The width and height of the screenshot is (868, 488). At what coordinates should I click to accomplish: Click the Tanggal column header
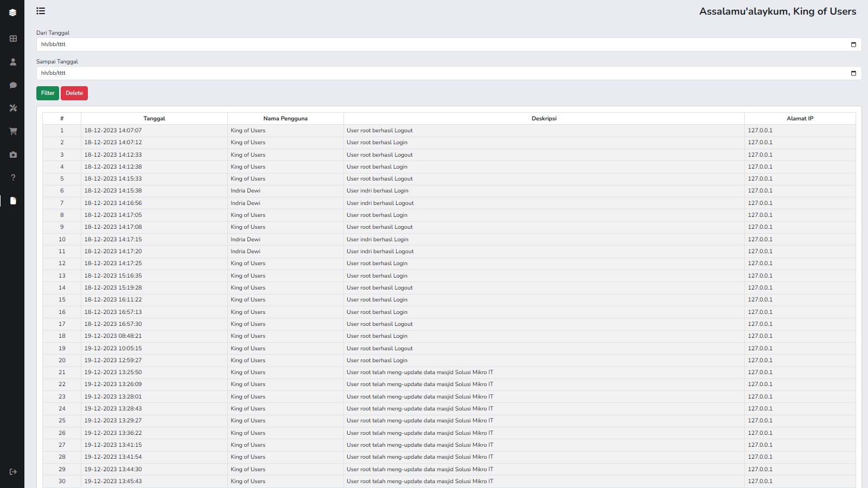point(154,119)
